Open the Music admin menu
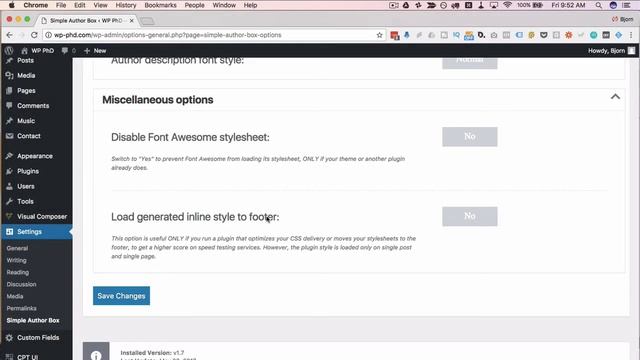Image resolution: width=640 pixels, height=360 pixels. [x=26, y=121]
